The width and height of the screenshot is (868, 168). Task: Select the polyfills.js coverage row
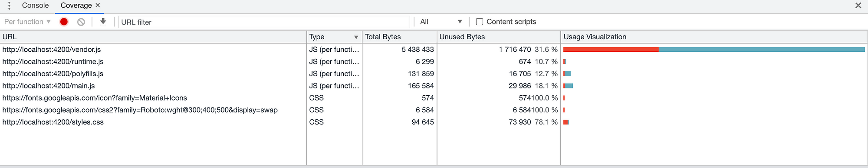click(434, 74)
